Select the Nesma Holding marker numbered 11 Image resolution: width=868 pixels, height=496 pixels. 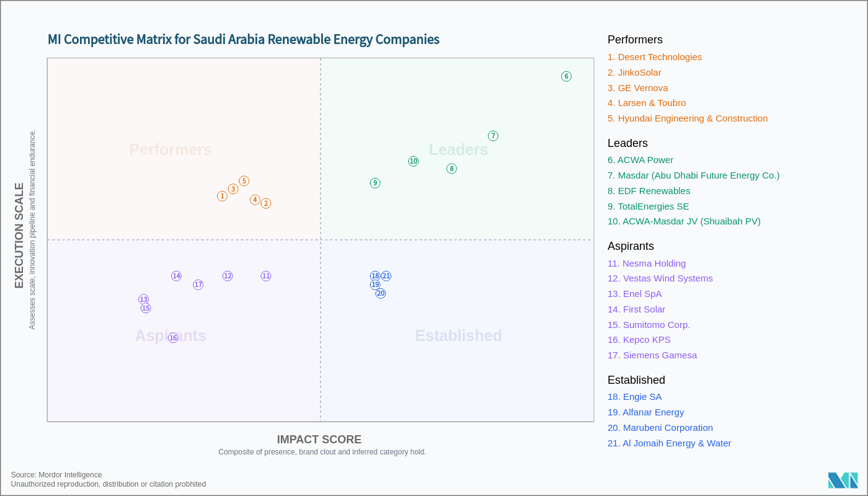pos(266,276)
